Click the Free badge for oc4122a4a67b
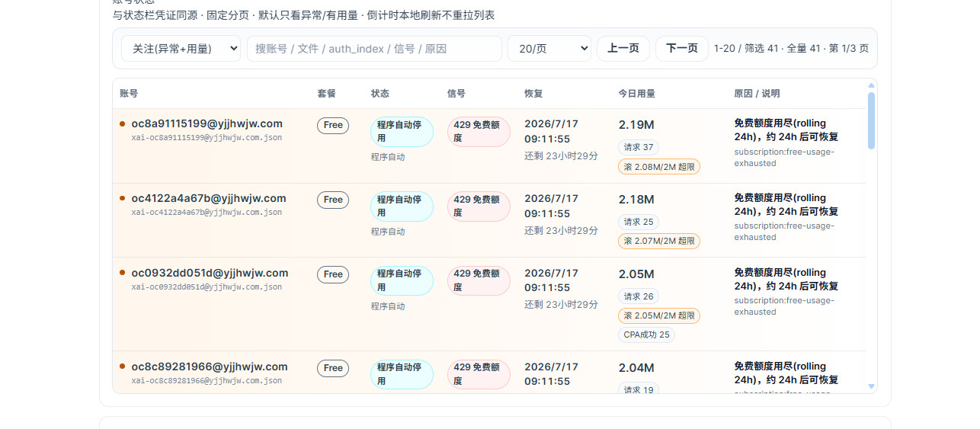 pos(333,200)
